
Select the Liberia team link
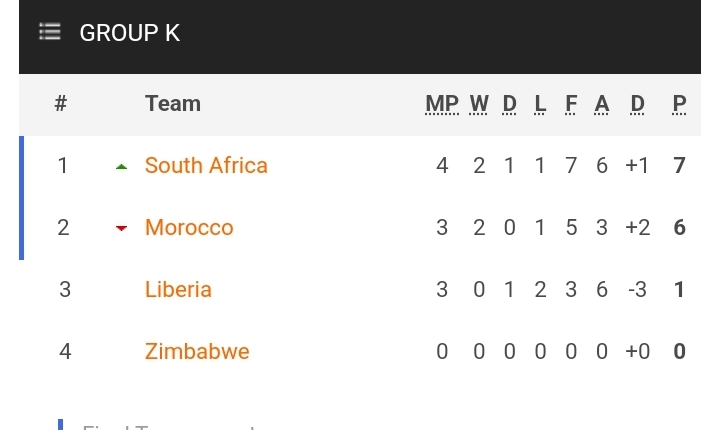178,289
